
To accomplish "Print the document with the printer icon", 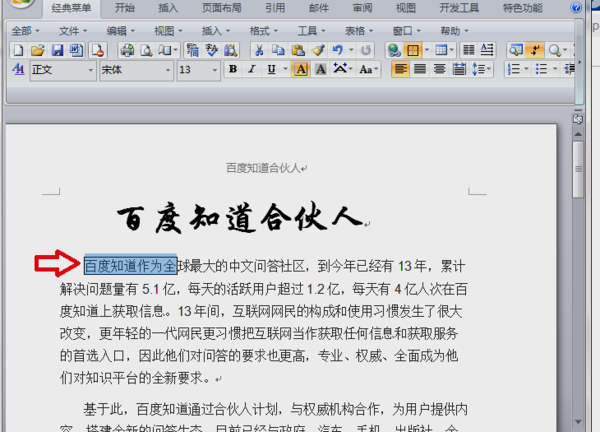I will coord(127,50).
